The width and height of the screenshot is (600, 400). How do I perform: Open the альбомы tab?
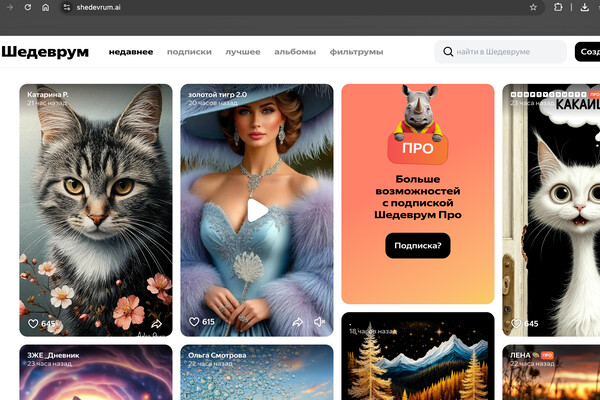[x=295, y=52]
